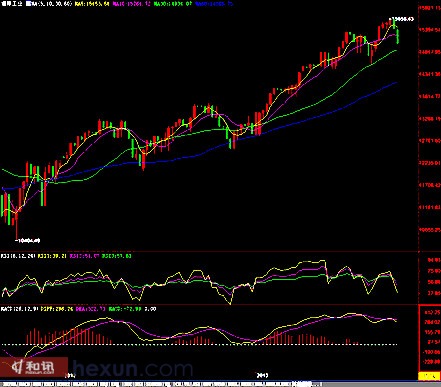Click the MA30 green legend value
The width and height of the screenshot is (441, 387).
pyautogui.click(x=173, y=4)
